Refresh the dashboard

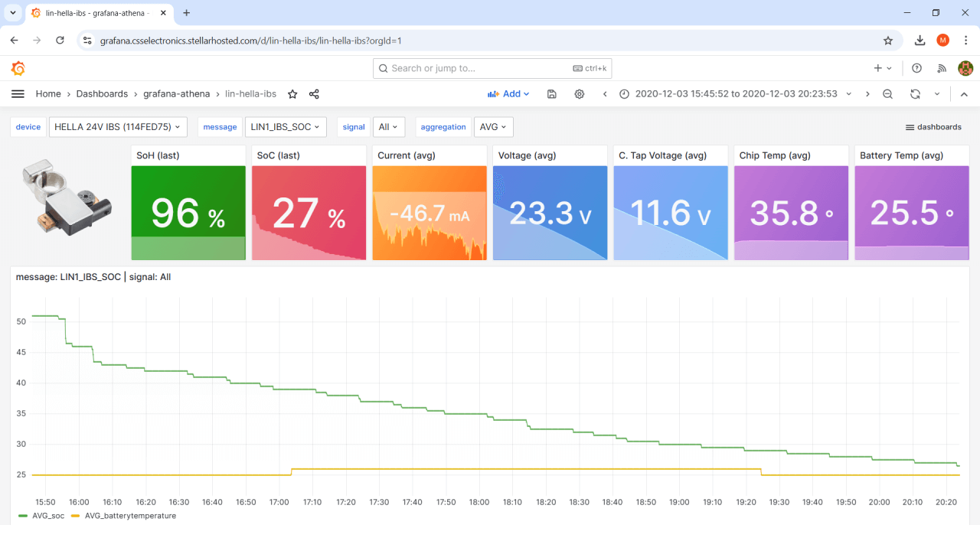pos(915,94)
